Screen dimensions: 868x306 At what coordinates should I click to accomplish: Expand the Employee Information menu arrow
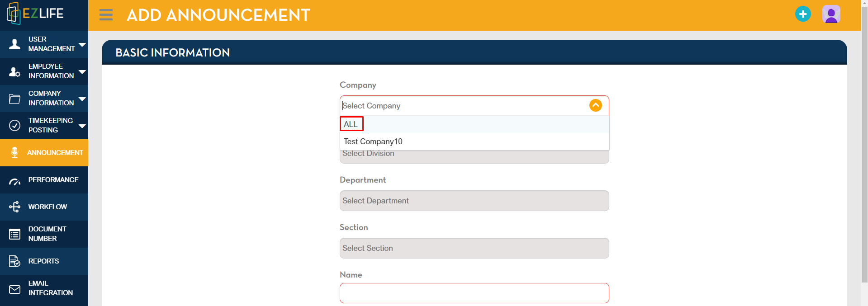(82, 71)
